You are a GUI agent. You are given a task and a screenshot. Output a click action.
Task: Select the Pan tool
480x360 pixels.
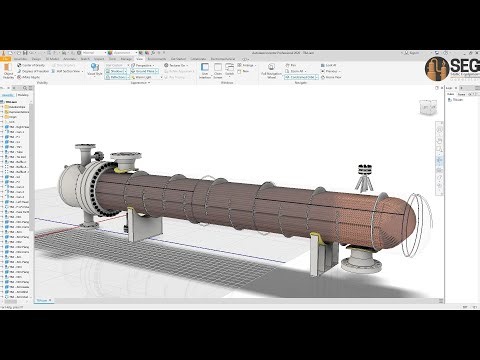tap(291, 65)
